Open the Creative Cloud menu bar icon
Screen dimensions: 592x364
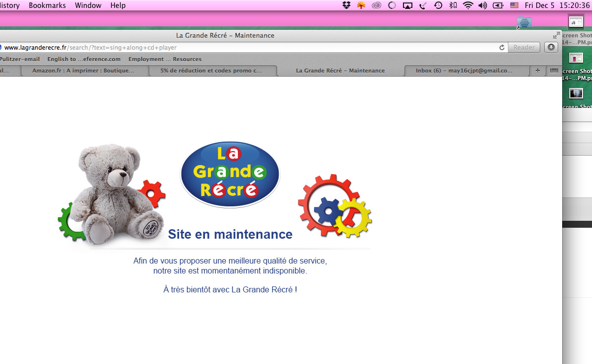[377, 5]
